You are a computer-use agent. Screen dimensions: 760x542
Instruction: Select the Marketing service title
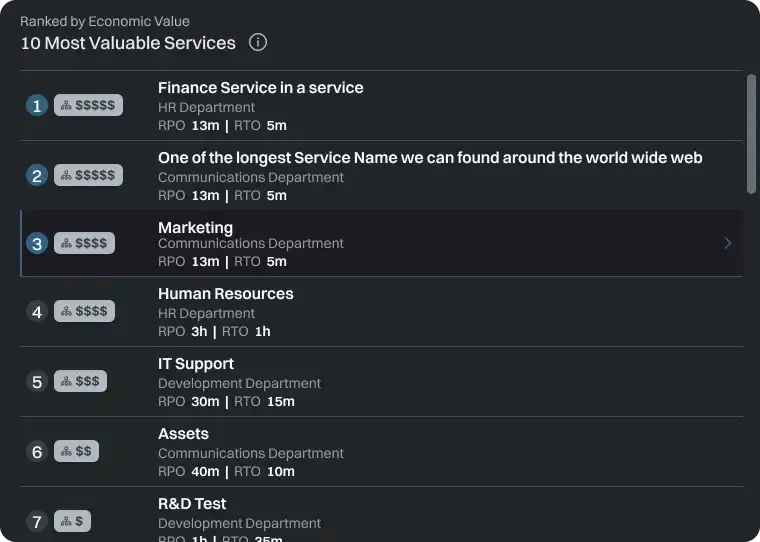tap(195, 227)
